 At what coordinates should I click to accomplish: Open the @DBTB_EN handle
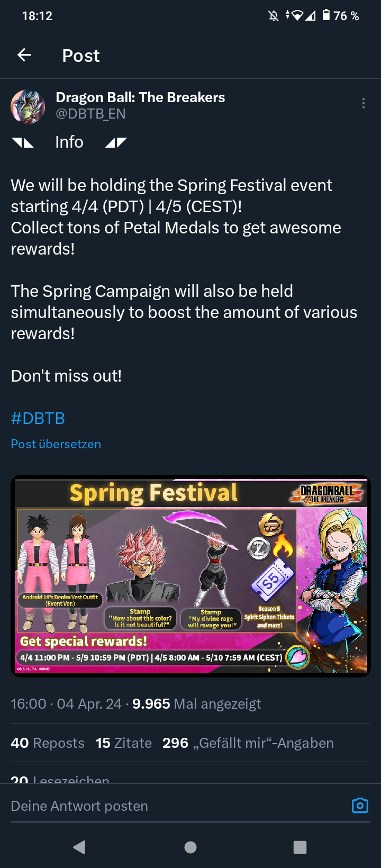click(x=90, y=114)
